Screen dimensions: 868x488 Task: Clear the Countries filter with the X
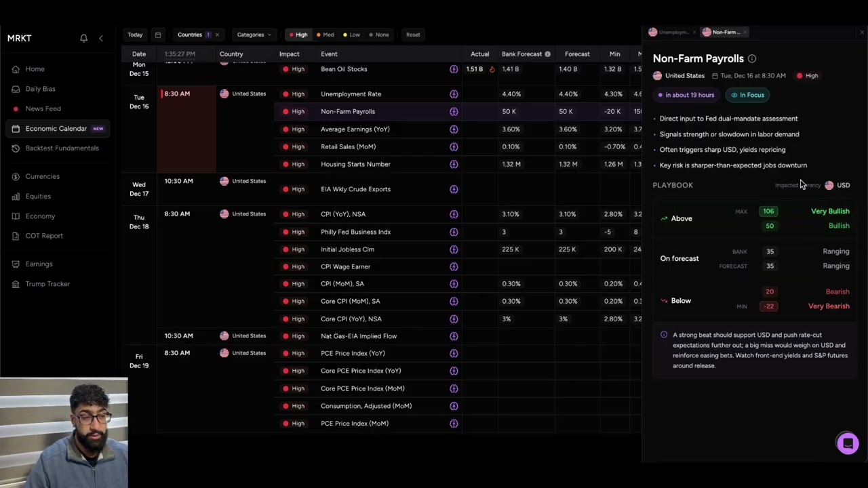217,35
